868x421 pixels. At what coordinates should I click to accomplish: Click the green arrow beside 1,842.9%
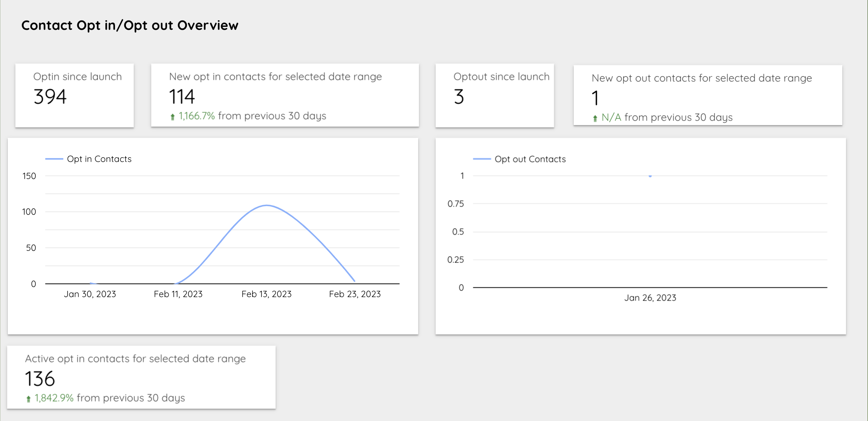click(x=28, y=399)
